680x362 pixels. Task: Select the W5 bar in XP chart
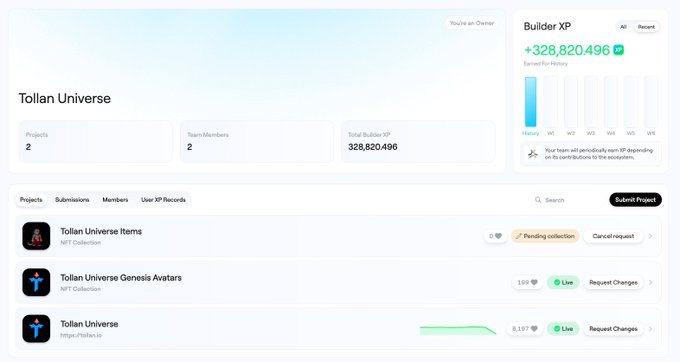coord(631,102)
